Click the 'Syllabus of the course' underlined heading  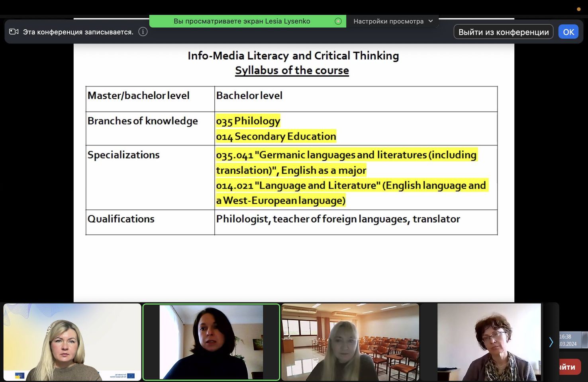(x=292, y=70)
